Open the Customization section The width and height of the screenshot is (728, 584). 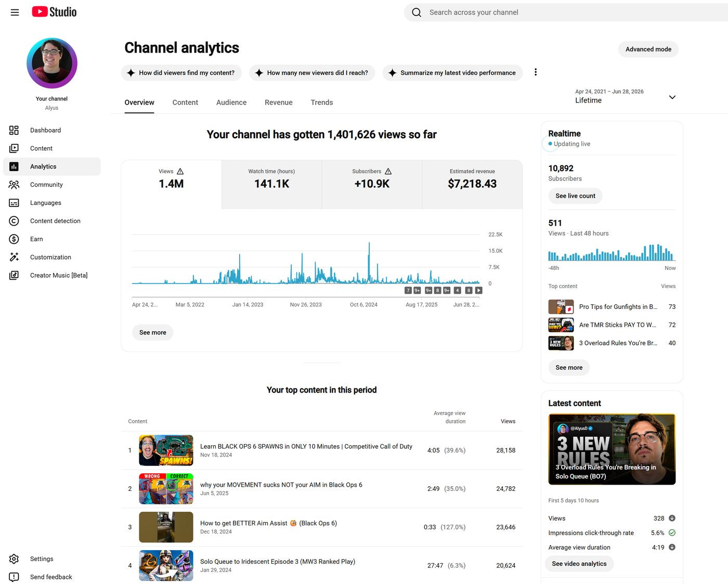52,257
